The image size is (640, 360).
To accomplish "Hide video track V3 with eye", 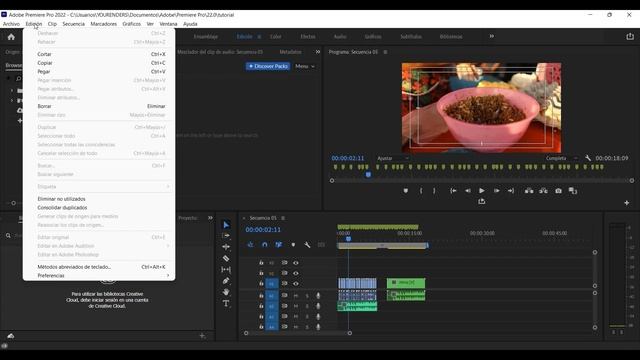I will coord(296,263).
